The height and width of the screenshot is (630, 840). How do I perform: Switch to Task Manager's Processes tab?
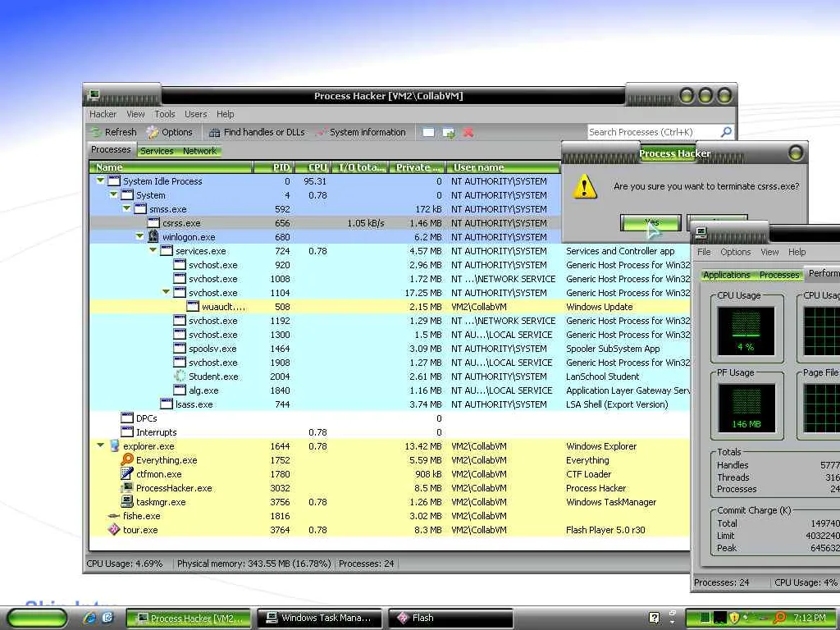(x=779, y=275)
